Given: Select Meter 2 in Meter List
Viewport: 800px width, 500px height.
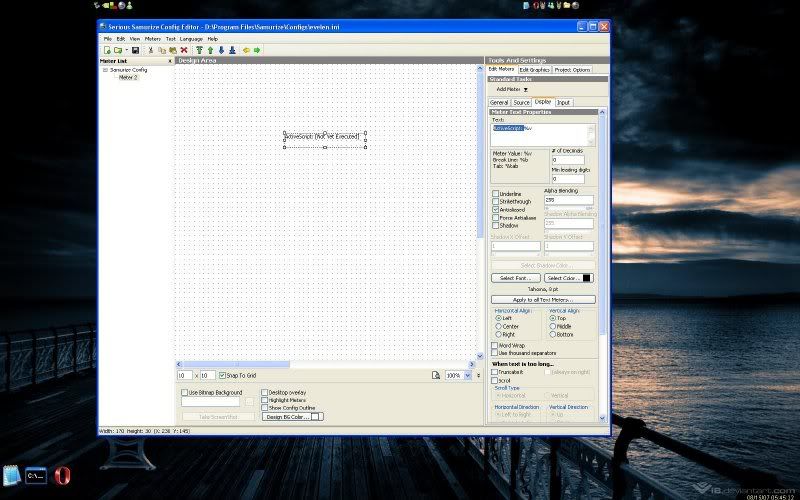Looking at the screenshot, I should tap(128, 78).
